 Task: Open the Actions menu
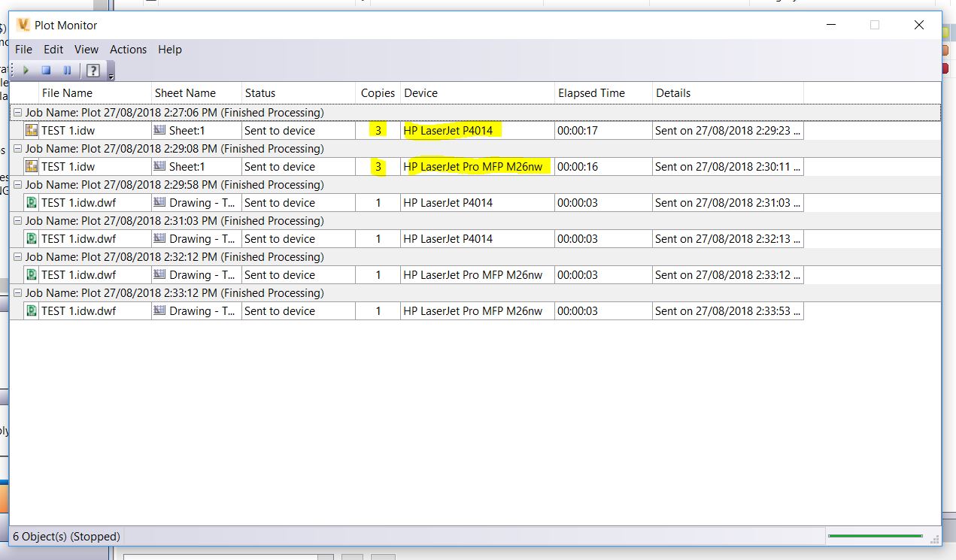(x=128, y=50)
